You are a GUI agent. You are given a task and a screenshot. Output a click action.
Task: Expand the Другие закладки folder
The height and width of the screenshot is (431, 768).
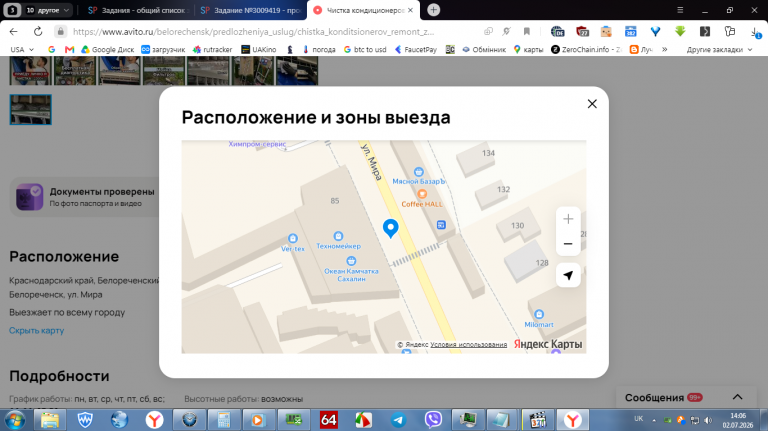(719, 49)
